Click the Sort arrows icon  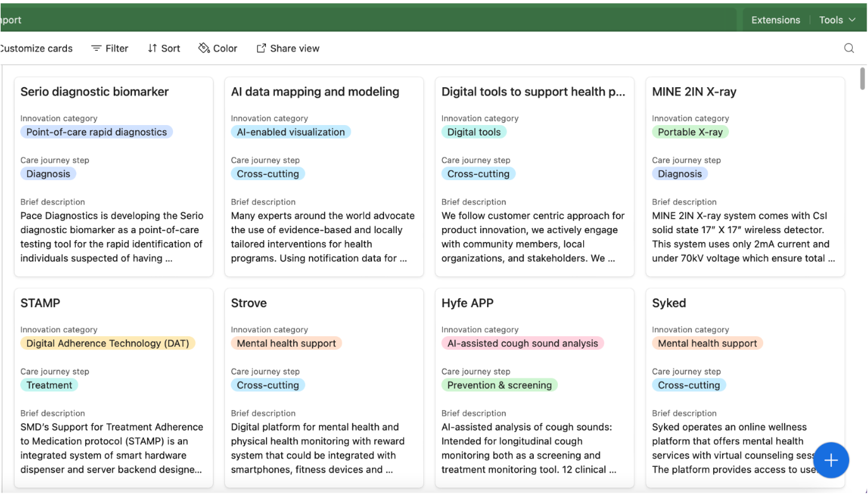coord(152,48)
